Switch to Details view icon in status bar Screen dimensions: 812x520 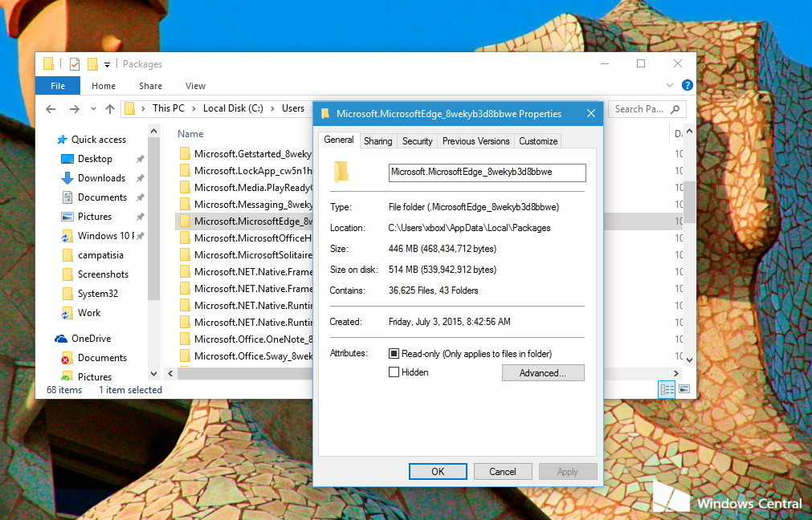667,390
